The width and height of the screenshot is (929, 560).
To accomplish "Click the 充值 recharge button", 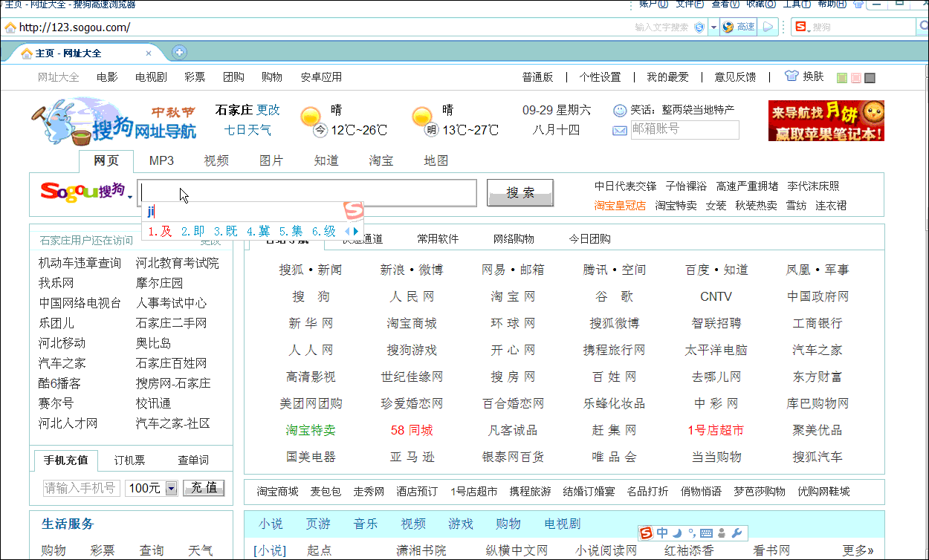I will pos(204,488).
